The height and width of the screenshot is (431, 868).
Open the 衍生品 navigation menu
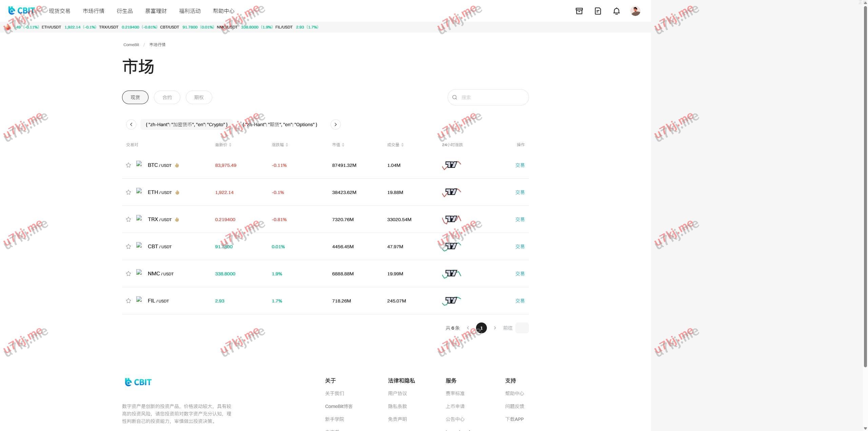[x=125, y=11]
